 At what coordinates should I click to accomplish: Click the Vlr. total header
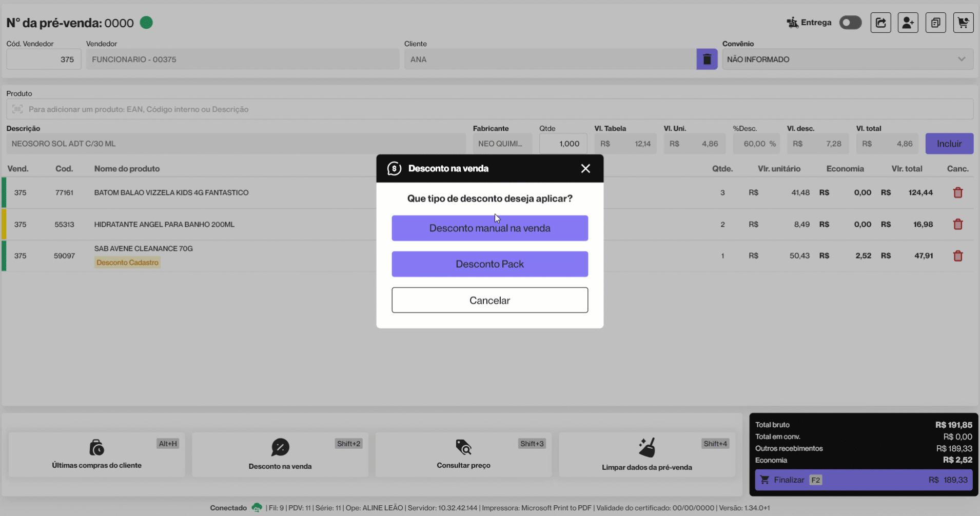[x=907, y=169]
